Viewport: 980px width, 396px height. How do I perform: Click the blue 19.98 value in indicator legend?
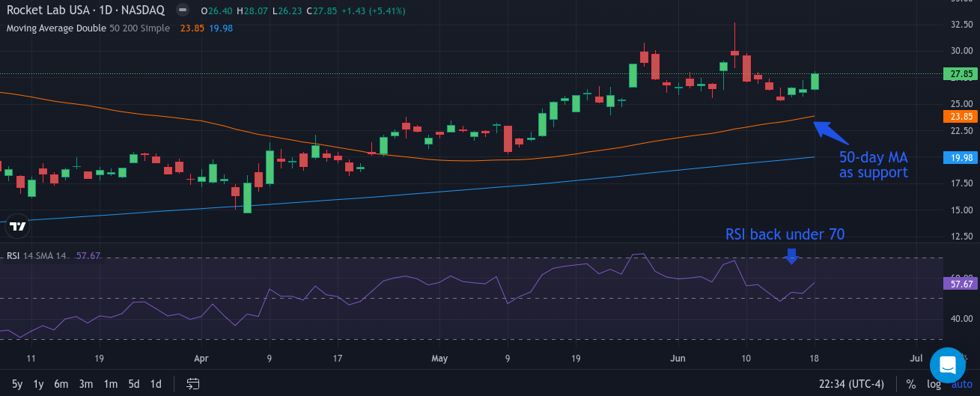click(221, 28)
